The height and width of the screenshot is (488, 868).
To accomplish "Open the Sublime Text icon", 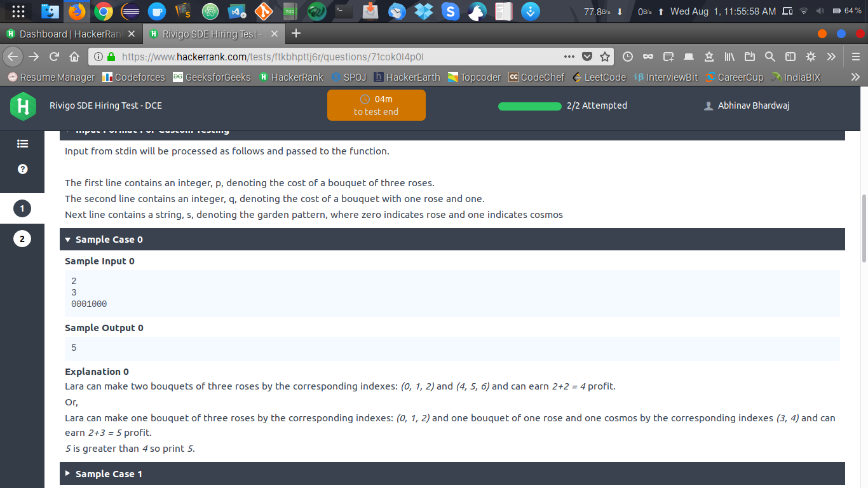I will [x=184, y=11].
